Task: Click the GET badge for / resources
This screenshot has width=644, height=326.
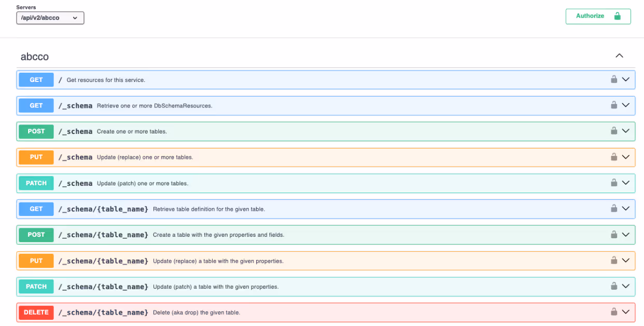Action: coord(36,79)
